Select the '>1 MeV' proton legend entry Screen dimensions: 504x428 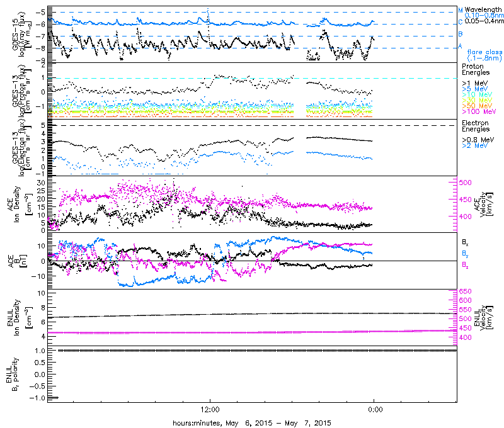475,84
